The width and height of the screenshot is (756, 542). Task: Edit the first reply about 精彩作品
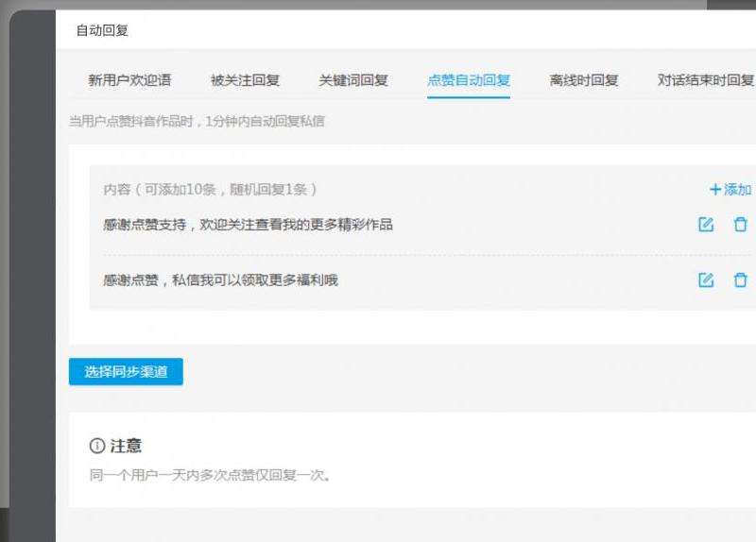(706, 225)
